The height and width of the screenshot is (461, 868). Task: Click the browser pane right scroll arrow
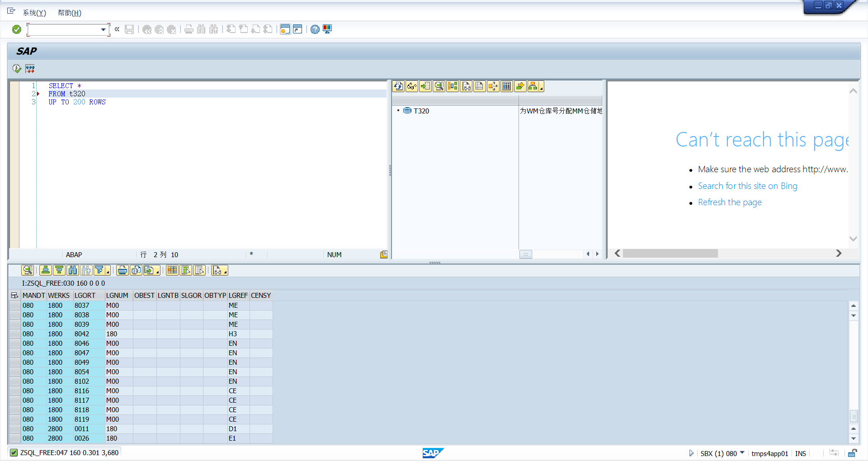[839, 254]
